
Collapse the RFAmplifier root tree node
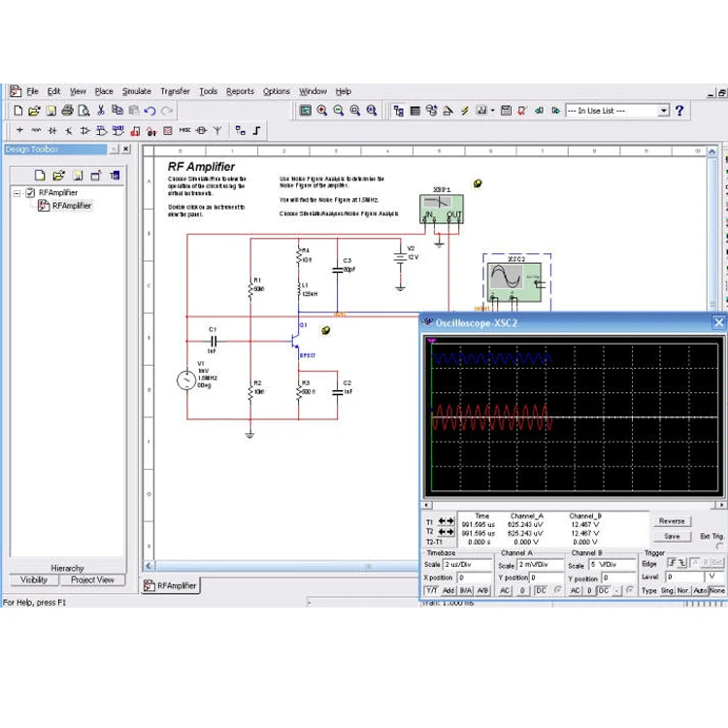(17, 192)
